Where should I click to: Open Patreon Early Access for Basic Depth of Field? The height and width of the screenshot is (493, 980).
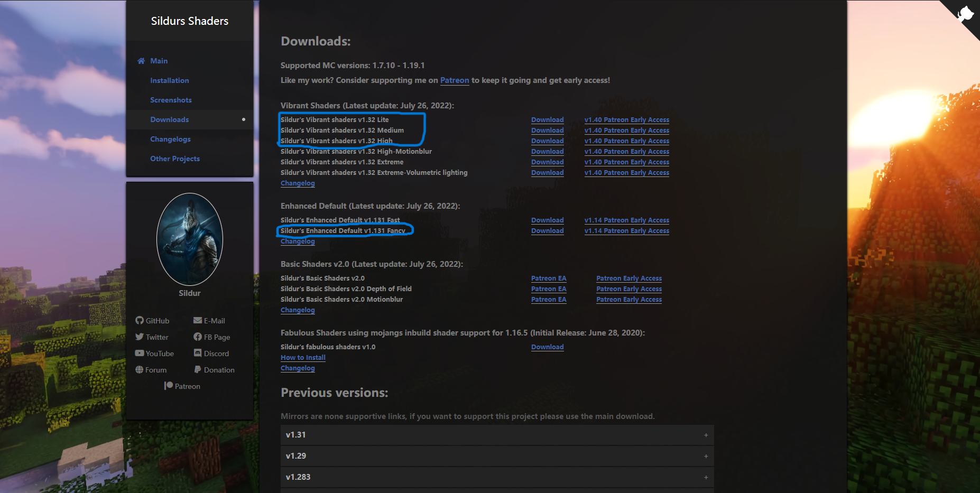629,289
